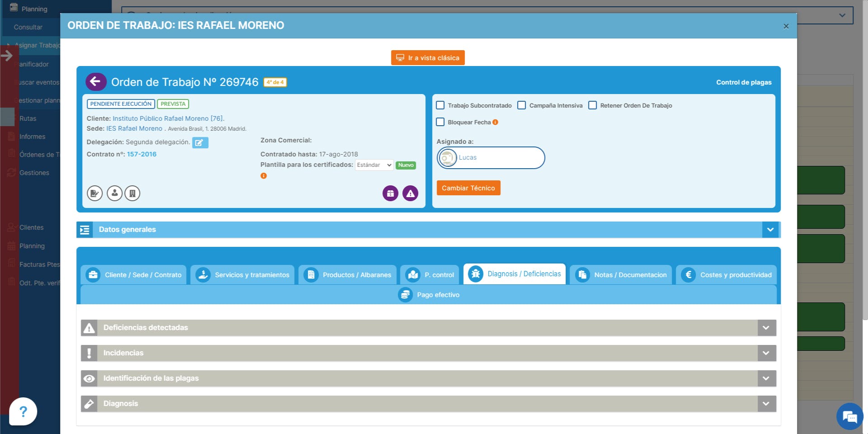The image size is (868, 434).
Task: Open Gestiones in the sidebar
Action: coord(34,173)
